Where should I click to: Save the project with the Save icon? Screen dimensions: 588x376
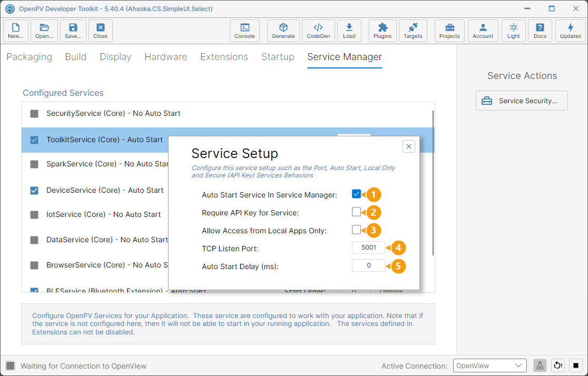click(73, 31)
